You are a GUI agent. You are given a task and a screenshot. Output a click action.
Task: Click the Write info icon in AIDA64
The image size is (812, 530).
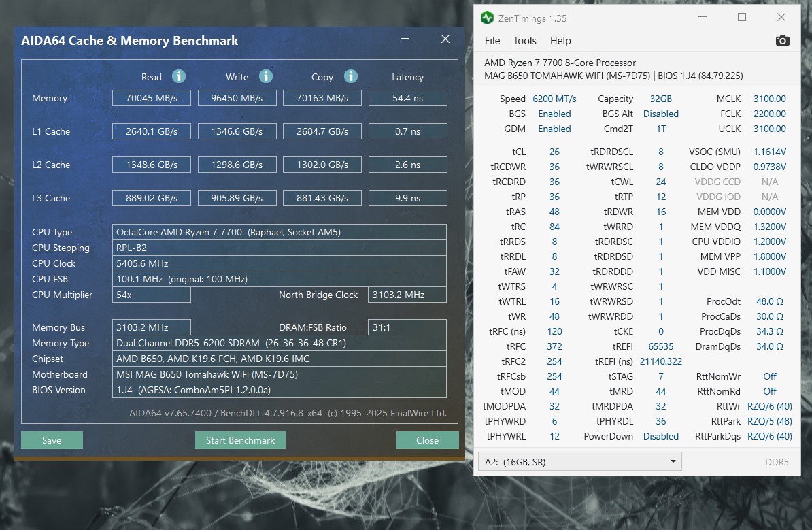tap(266, 77)
